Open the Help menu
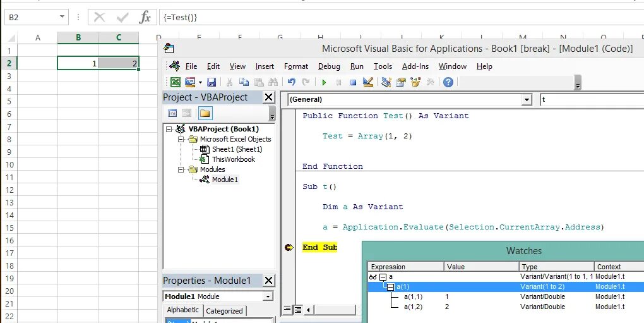644x323 pixels. point(484,66)
